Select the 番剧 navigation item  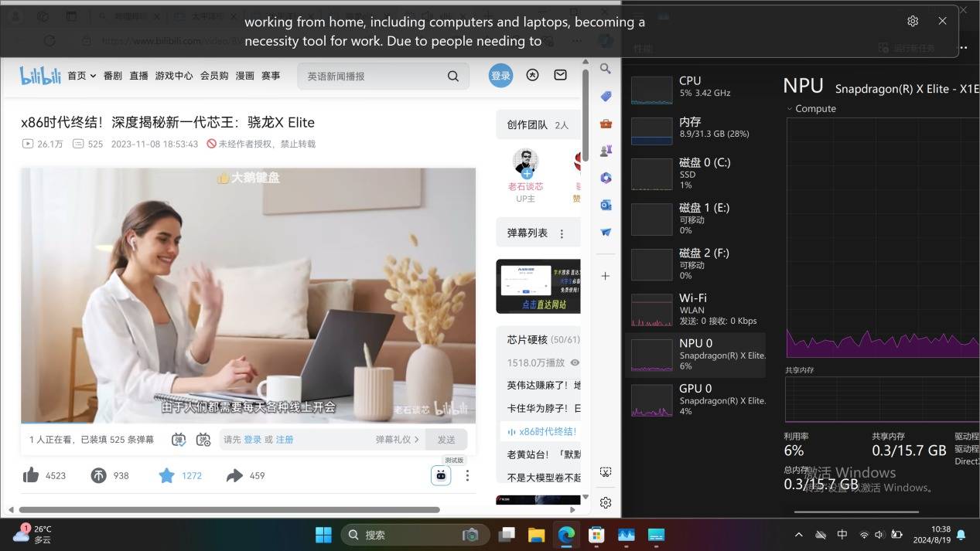[x=113, y=76]
